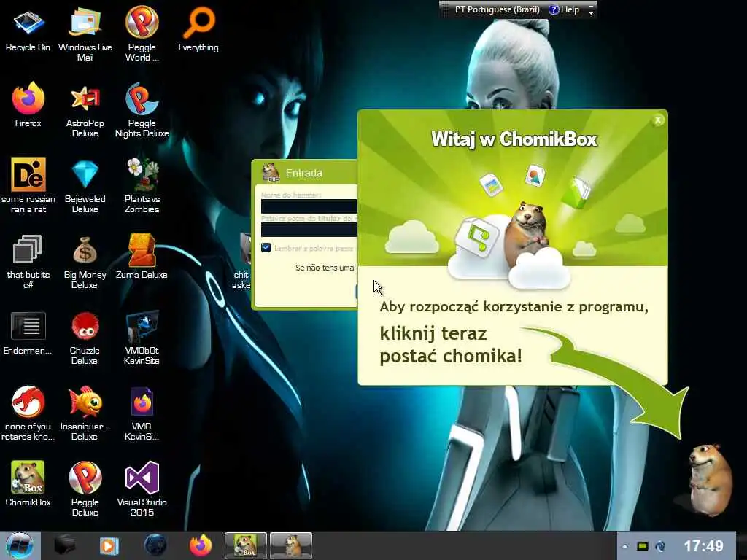Open the clock showing 17:49
Image resolution: width=747 pixels, height=560 pixels.
[x=703, y=545]
